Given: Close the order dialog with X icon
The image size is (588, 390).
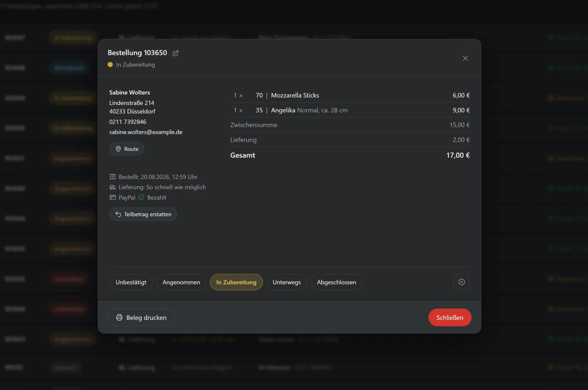Looking at the screenshot, I should [x=465, y=58].
